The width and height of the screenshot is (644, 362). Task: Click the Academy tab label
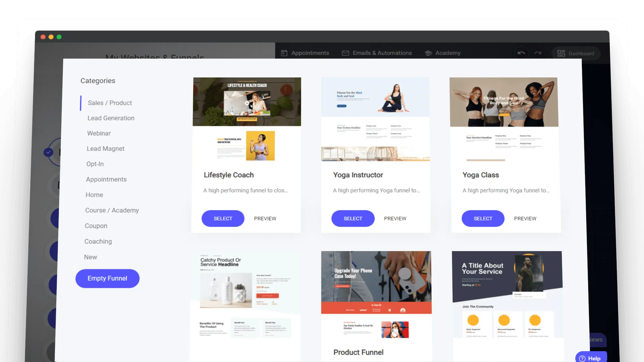click(448, 53)
